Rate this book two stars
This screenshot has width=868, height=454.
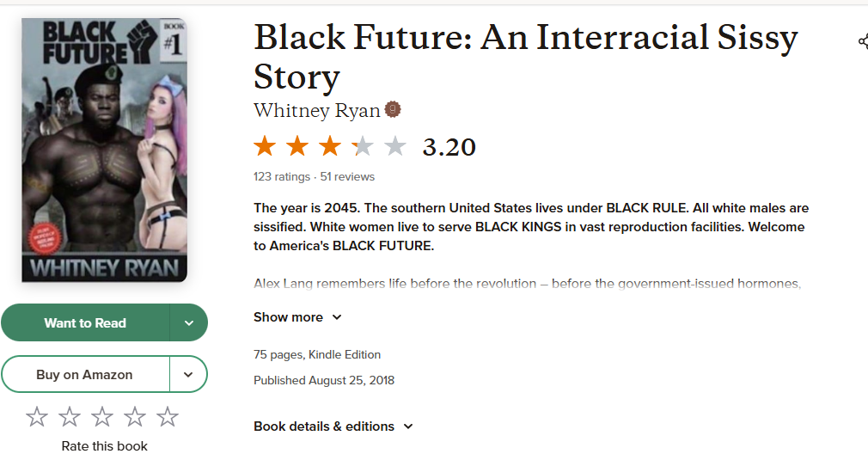70,417
